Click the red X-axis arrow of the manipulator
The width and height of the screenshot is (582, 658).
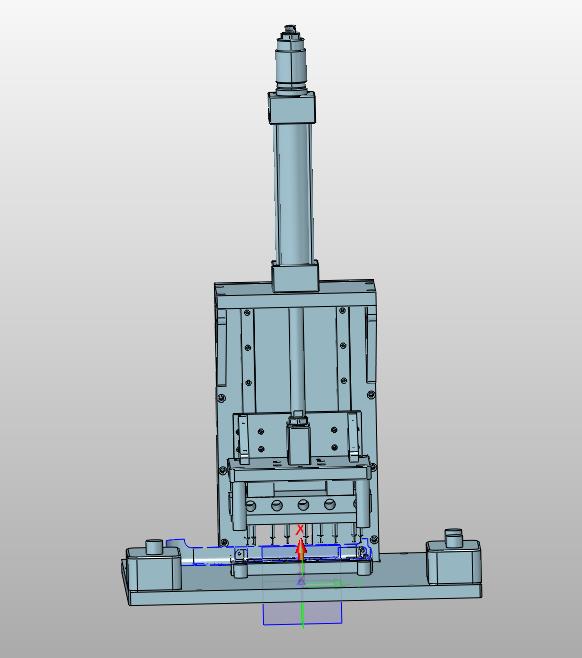(300, 550)
